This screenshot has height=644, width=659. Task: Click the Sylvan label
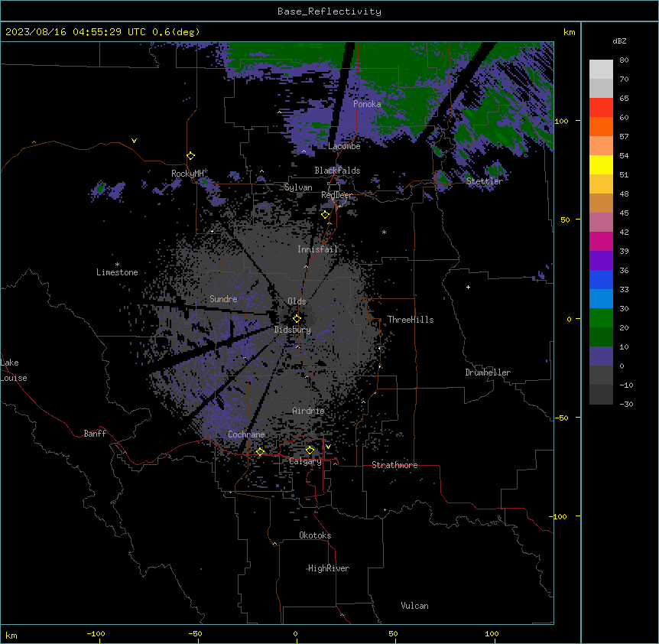coord(298,187)
